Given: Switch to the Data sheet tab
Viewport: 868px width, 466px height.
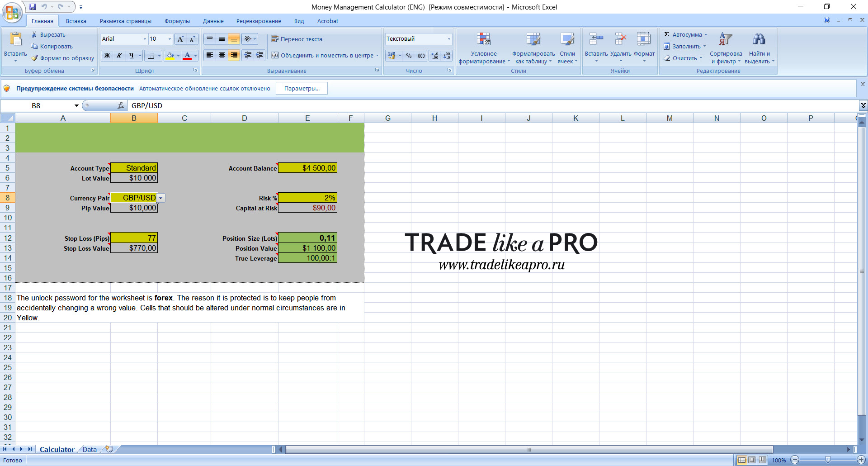Looking at the screenshot, I should point(90,449).
